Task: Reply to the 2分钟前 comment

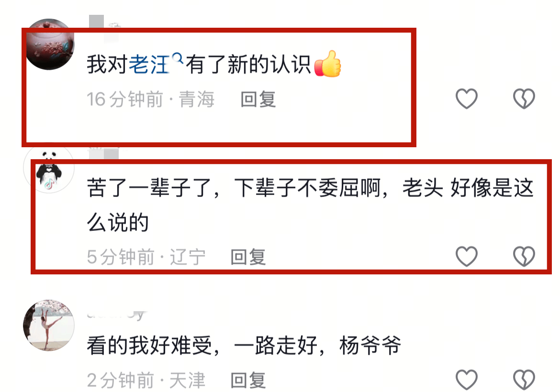Action: coord(248,380)
